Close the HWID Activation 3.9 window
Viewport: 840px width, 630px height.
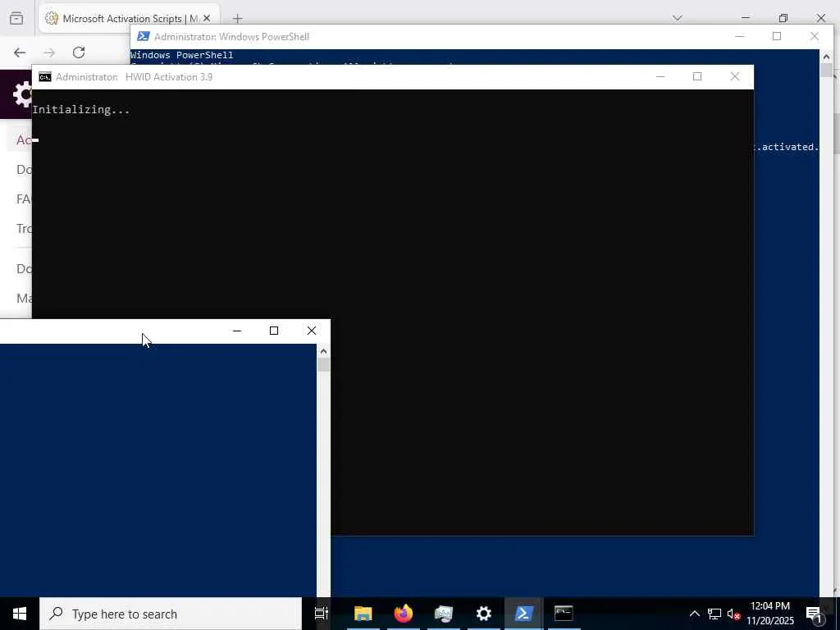coord(735,76)
